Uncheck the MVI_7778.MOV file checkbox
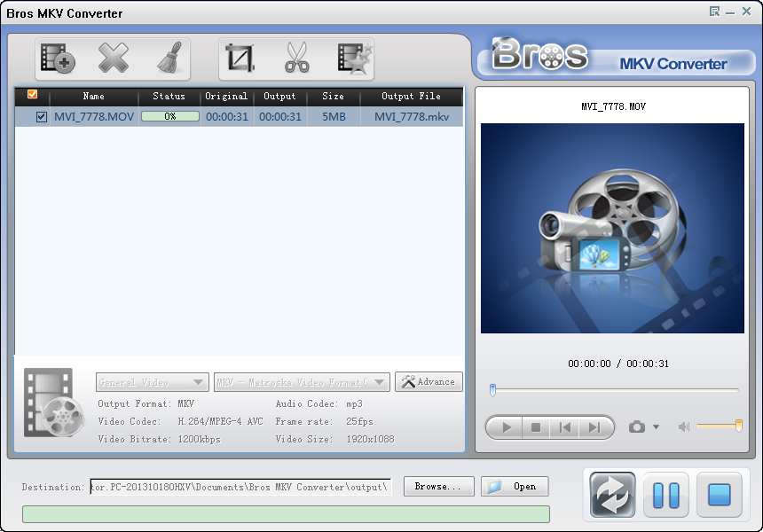The height and width of the screenshot is (532, 763). (42, 117)
